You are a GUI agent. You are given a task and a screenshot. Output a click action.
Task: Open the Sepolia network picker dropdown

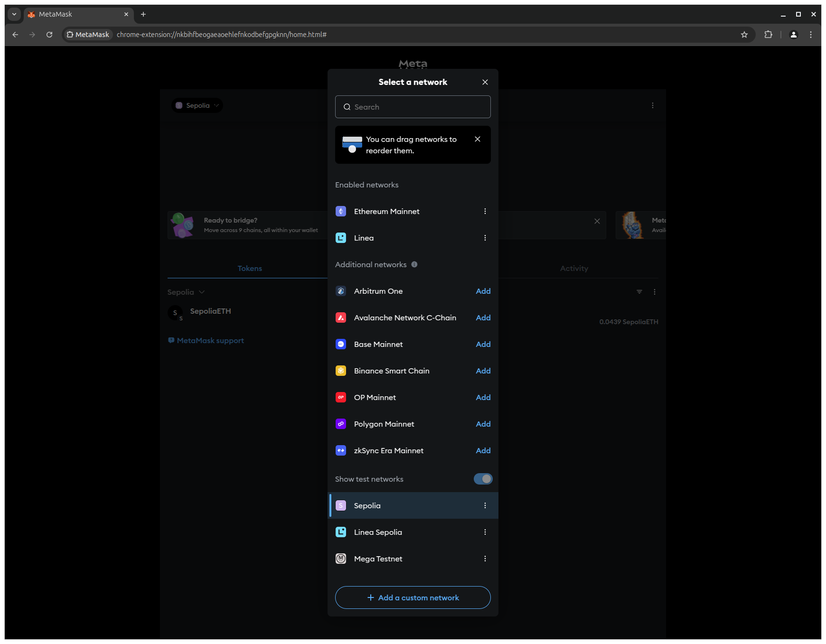click(x=197, y=105)
